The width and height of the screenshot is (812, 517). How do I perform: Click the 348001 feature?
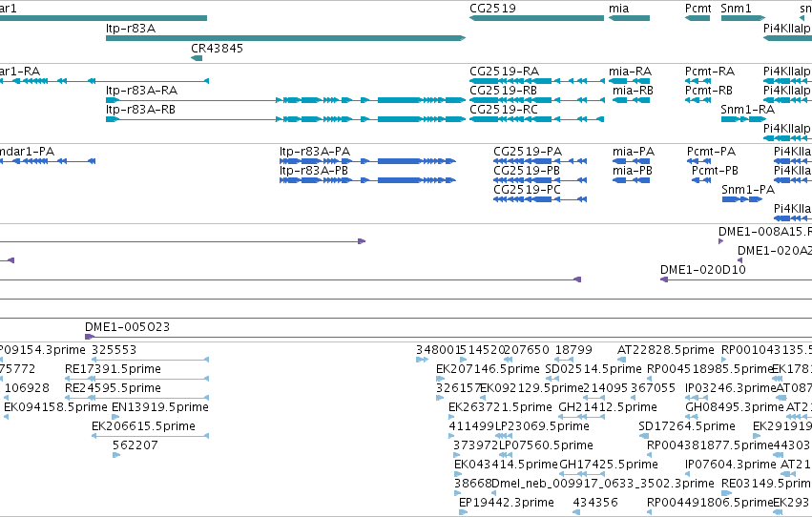click(x=422, y=360)
